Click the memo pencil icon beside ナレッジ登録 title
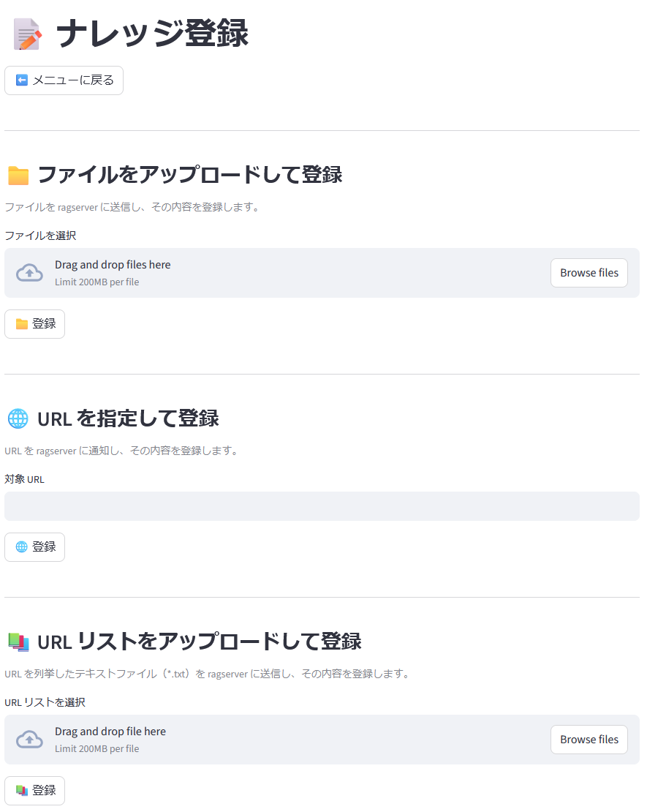This screenshot has width=647, height=812. point(27,34)
